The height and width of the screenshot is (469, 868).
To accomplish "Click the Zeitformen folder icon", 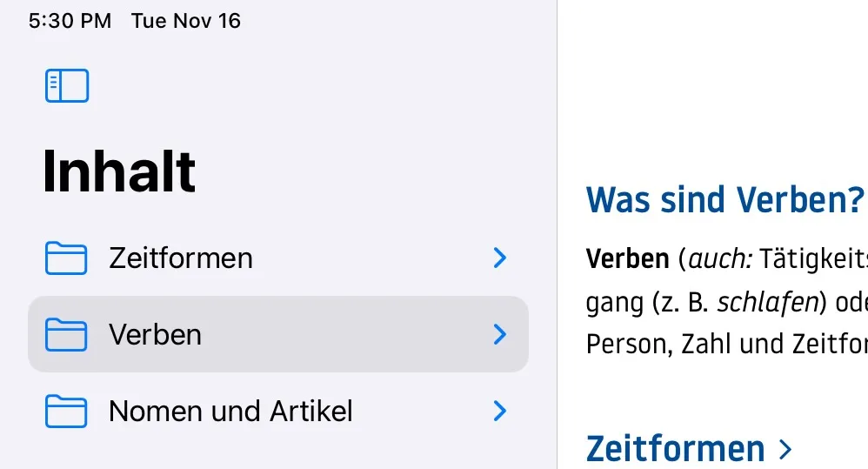I will [66, 258].
